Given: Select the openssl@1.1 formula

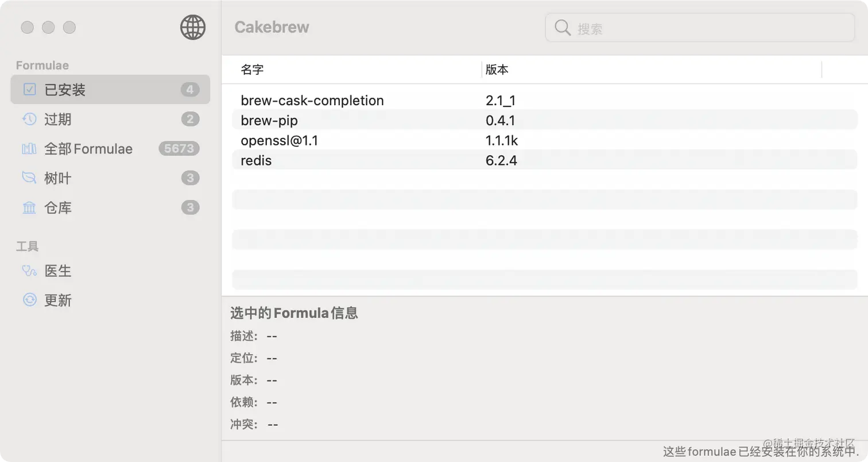Looking at the screenshot, I should coord(344,140).
